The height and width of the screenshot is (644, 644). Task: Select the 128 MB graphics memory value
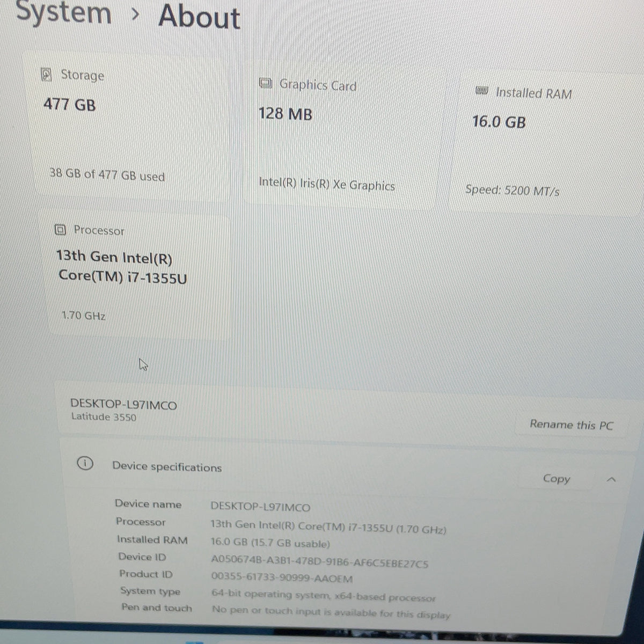coord(285,114)
